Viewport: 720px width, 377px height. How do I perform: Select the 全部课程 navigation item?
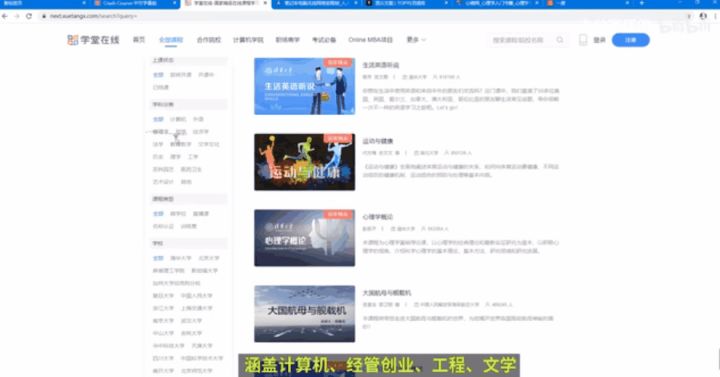click(171, 40)
